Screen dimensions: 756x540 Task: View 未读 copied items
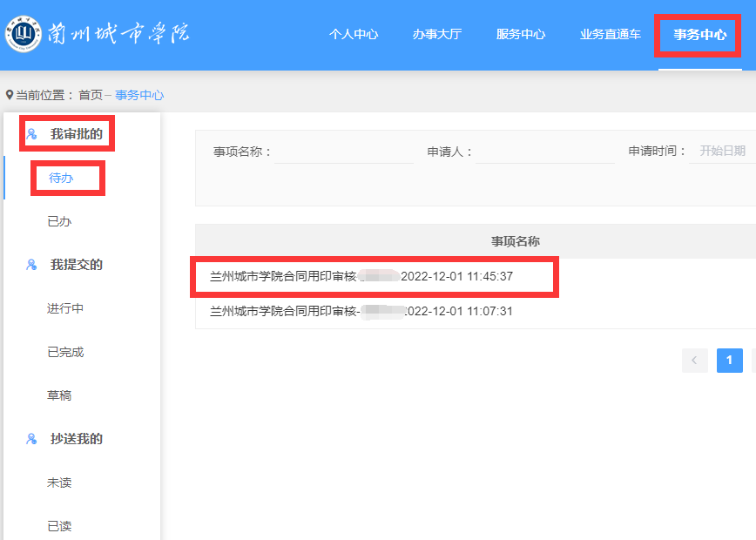click(x=59, y=483)
